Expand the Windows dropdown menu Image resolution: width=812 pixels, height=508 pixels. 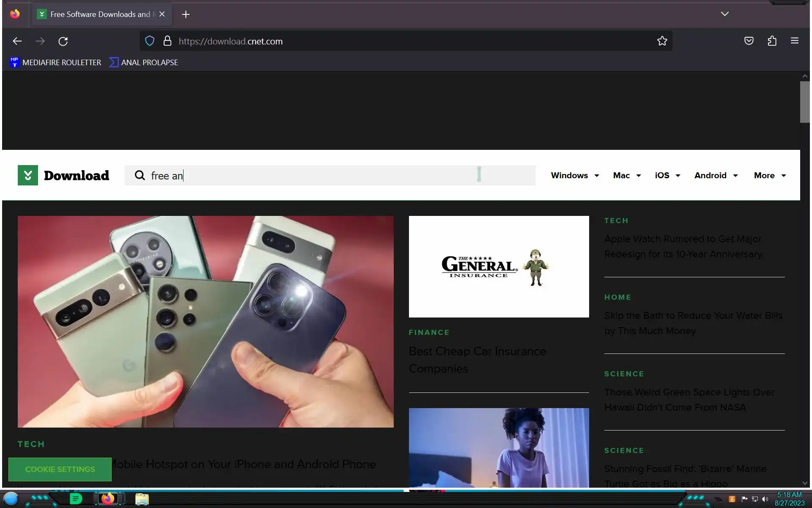coord(575,175)
